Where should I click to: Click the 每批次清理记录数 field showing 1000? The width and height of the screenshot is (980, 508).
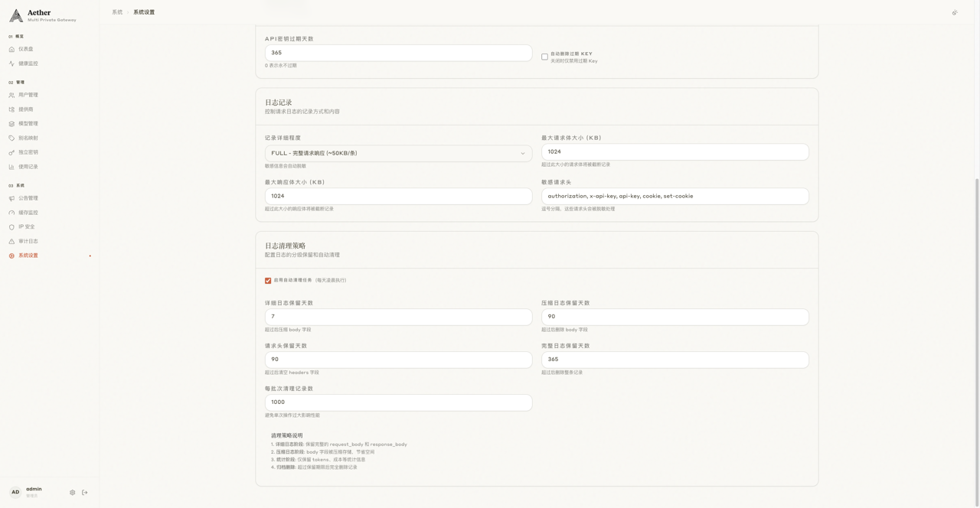coord(398,402)
